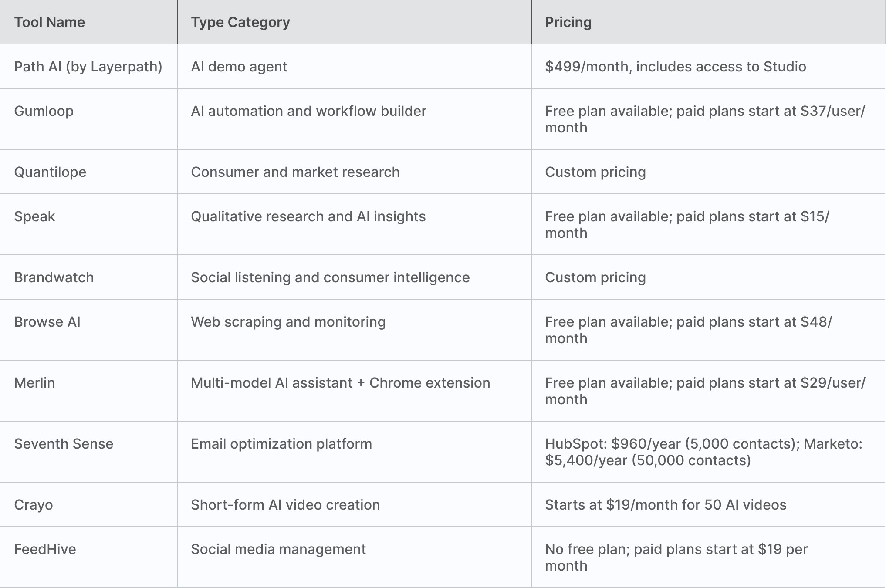Select the Short-form AI video creation cell
886x588 pixels.
click(285, 505)
